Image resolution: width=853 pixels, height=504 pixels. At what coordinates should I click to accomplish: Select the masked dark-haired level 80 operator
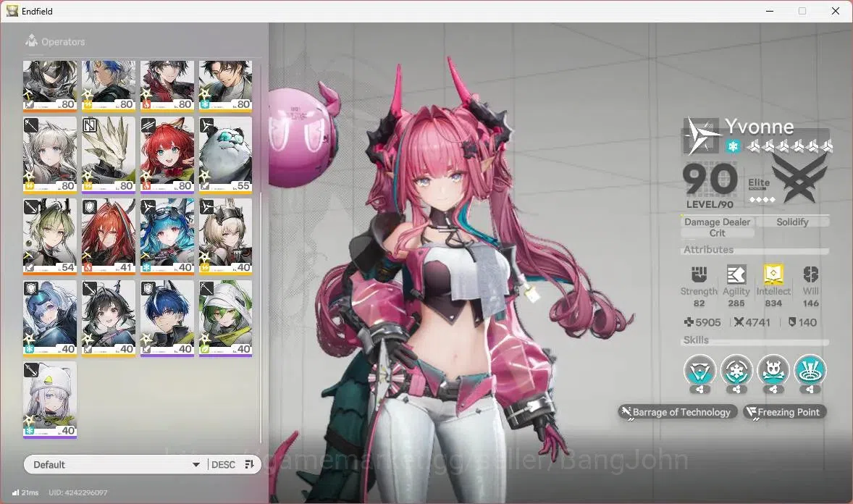click(x=50, y=85)
